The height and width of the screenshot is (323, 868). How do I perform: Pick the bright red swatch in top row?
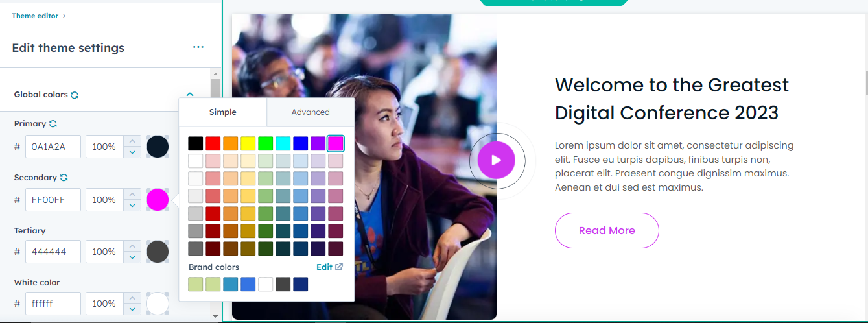point(213,143)
